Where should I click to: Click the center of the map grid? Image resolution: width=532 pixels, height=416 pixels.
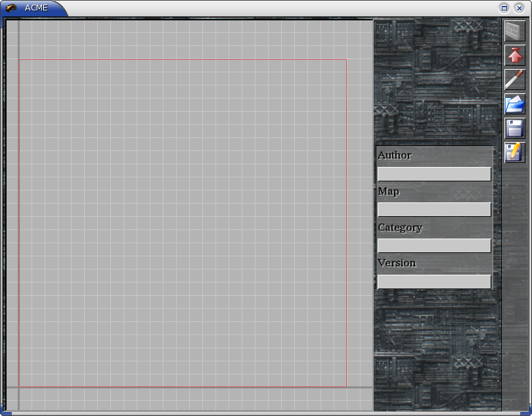pos(183,223)
